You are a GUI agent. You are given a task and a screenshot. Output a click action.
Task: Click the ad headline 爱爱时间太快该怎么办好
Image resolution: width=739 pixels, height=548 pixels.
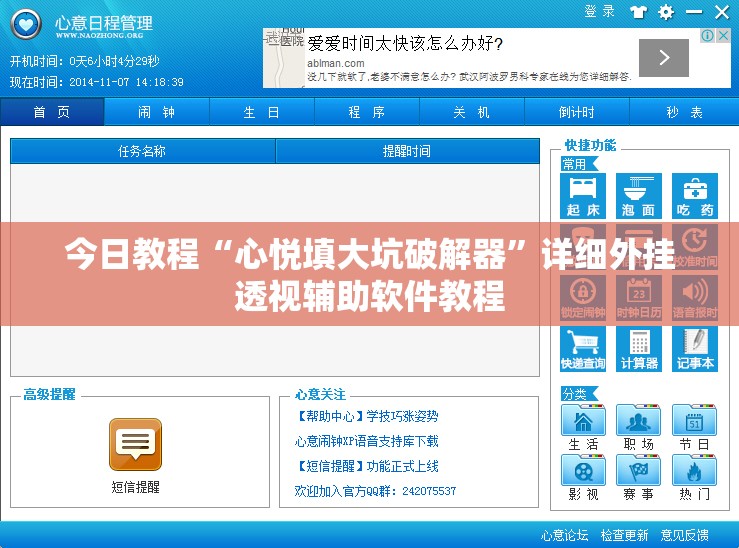(x=405, y=44)
